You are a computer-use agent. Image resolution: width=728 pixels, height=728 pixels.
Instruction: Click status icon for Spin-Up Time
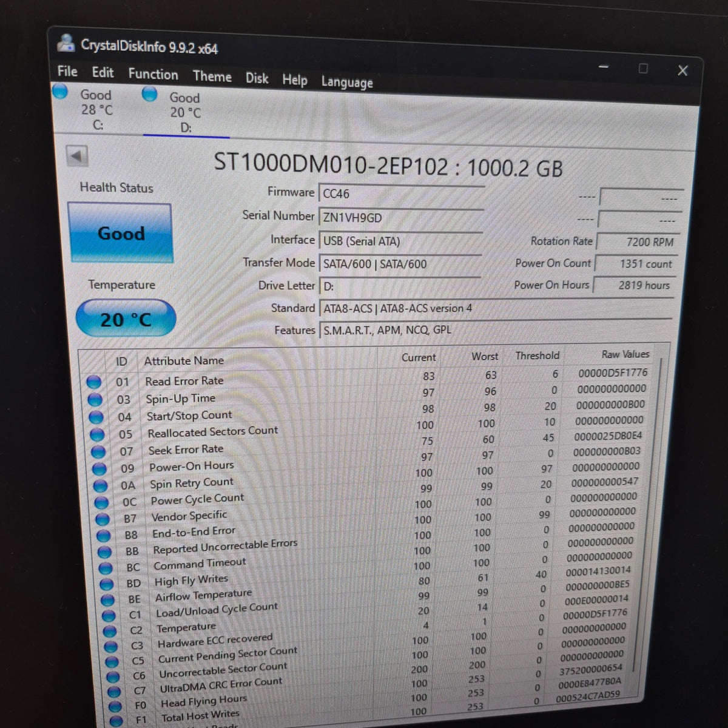[95, 400]
